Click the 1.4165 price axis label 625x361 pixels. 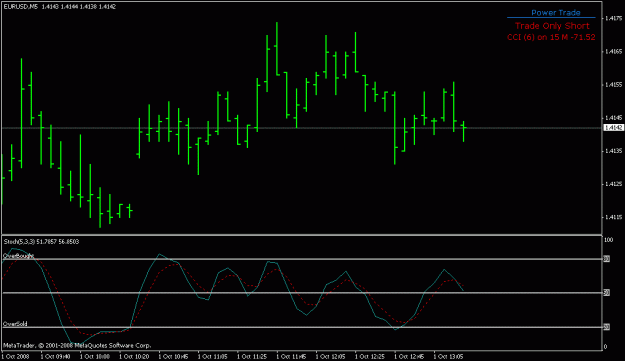(x=613, y=51)
